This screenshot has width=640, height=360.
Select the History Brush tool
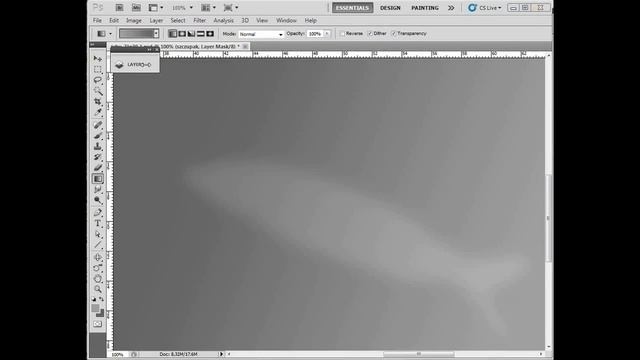[98, 157]
